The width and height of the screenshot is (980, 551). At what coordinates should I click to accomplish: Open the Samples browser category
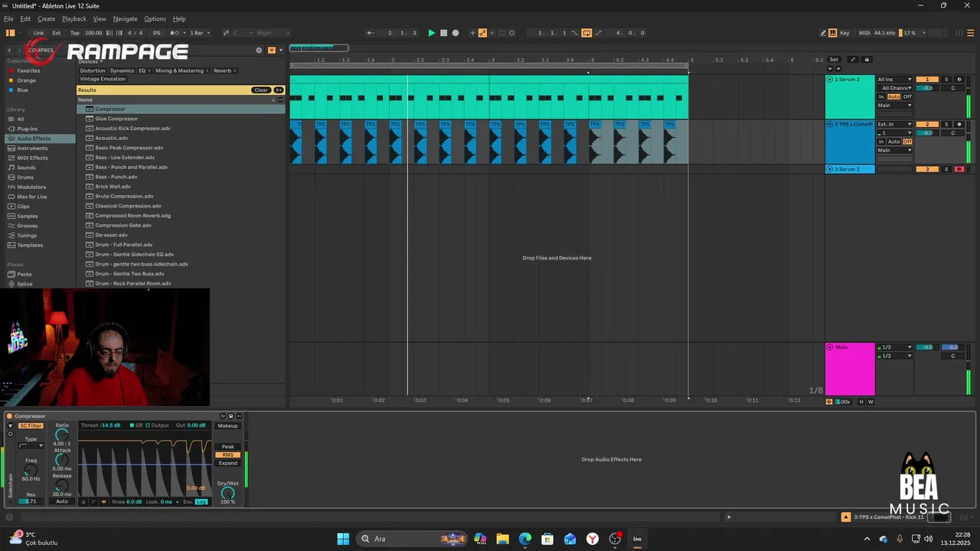pyautogui.click(x=28, y=216)
